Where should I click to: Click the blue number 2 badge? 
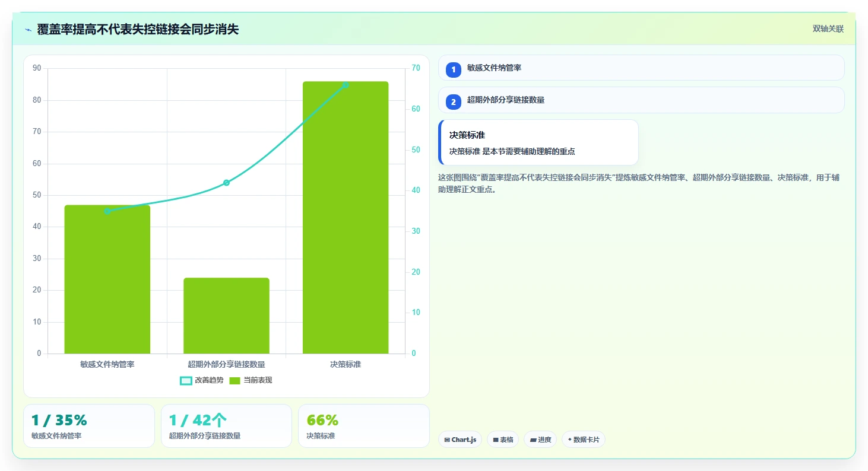pos(454,102)
